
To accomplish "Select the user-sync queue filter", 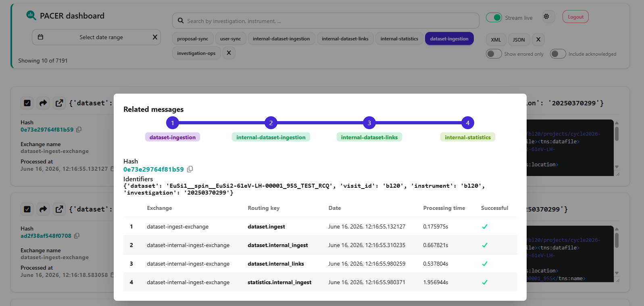I will tap(230, 39).
